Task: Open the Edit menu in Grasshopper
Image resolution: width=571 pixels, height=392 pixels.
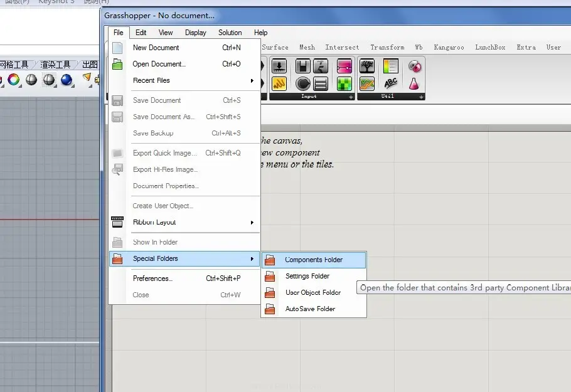Action: click(141, 33)
